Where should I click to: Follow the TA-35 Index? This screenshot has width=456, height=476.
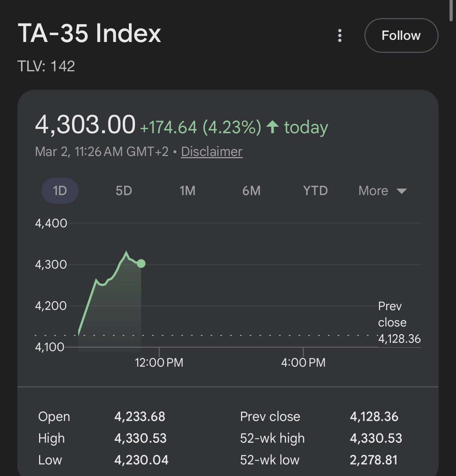(401, 35)
